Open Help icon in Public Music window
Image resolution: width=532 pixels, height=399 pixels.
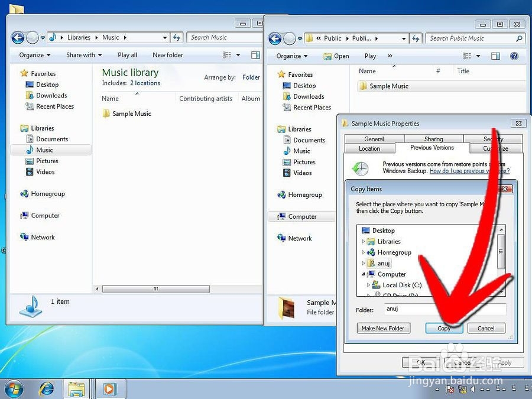[x=514, y=56]
